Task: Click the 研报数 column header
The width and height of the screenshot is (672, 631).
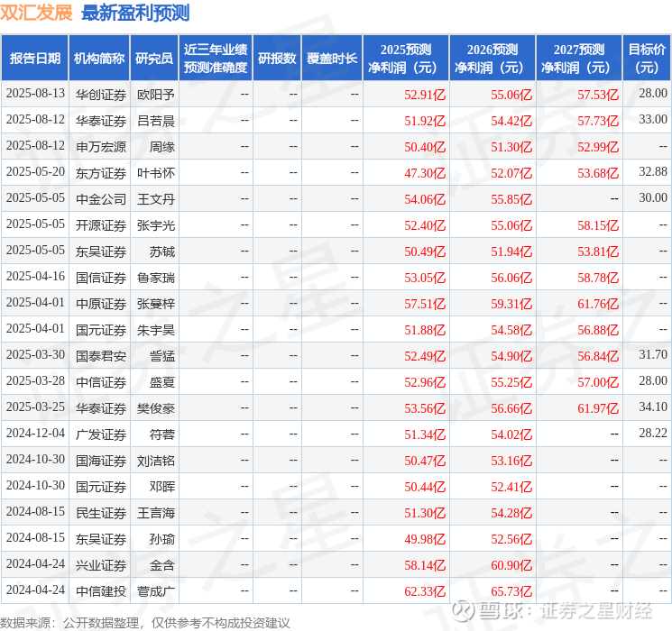Action: (277, 59)
